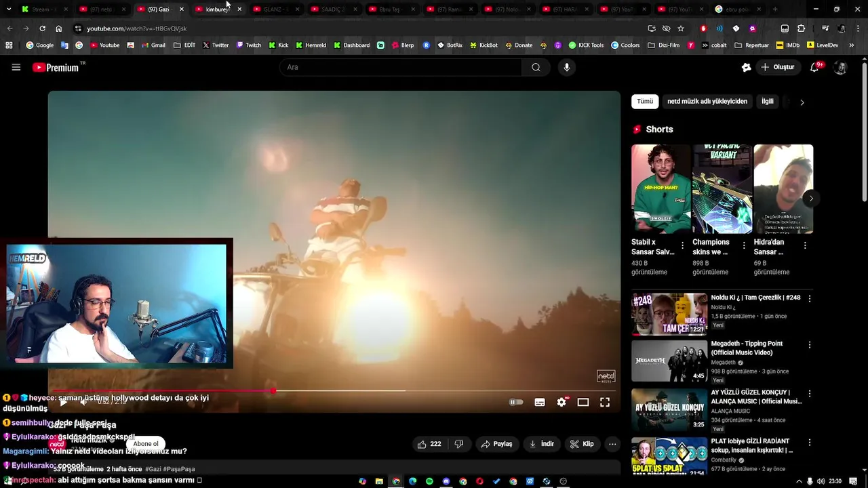Open Hidra'dan Sansar Short options menu
This screenshot has height=488, width=868.
pos(805,245)
